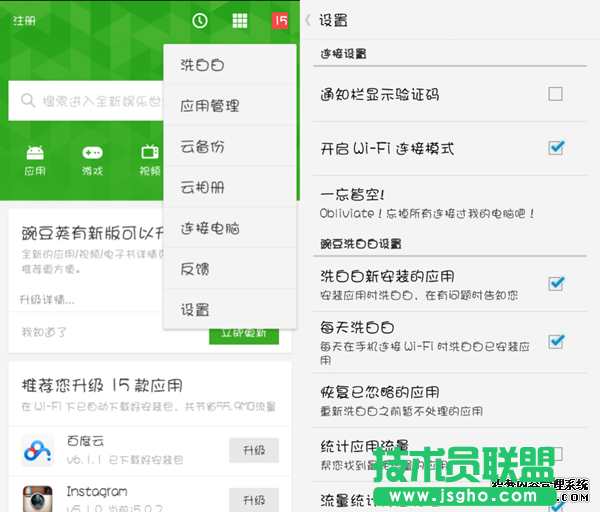
Task: Open the Instagram app icon
Action: (x=37, y=498)
